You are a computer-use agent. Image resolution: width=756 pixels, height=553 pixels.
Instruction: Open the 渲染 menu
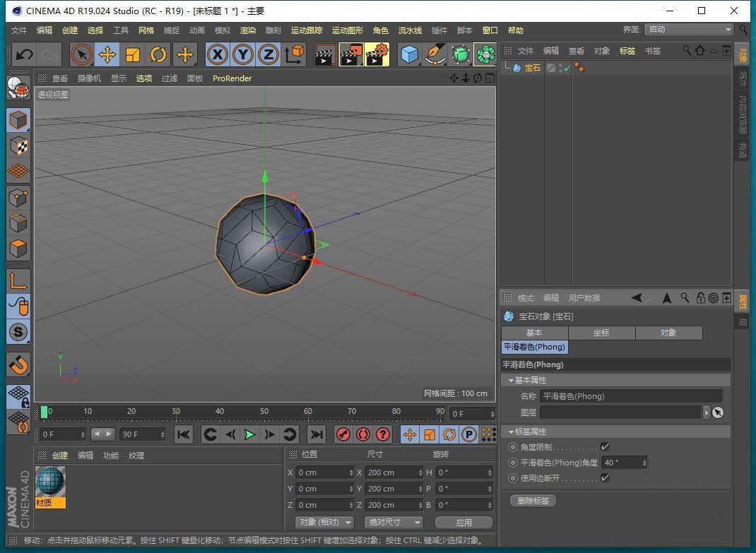pos(248,30)
